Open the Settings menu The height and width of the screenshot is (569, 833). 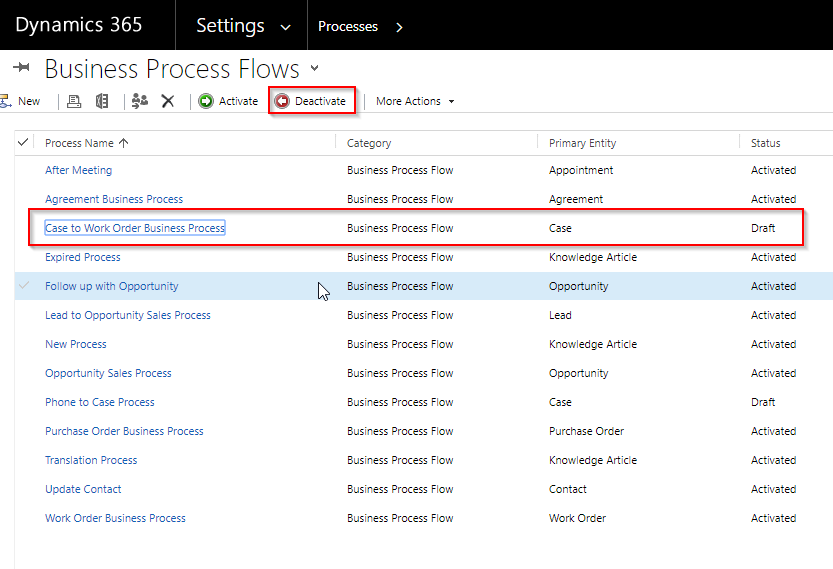click(230, 26)
